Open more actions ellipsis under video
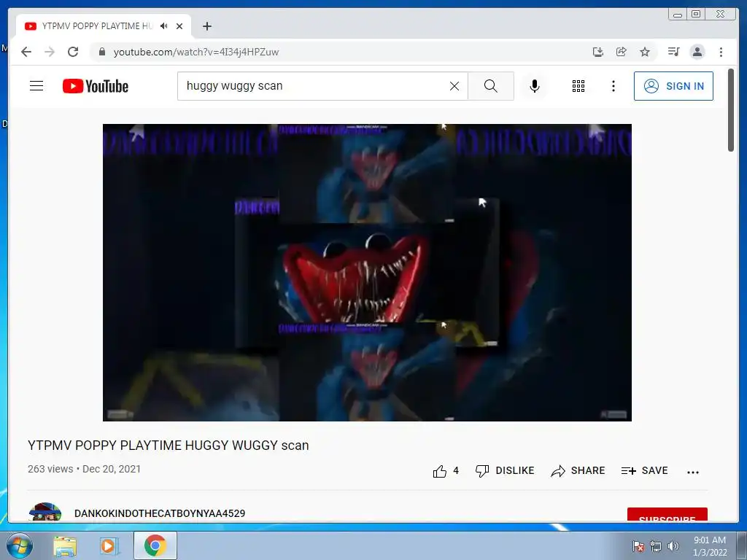 (693, 472)
